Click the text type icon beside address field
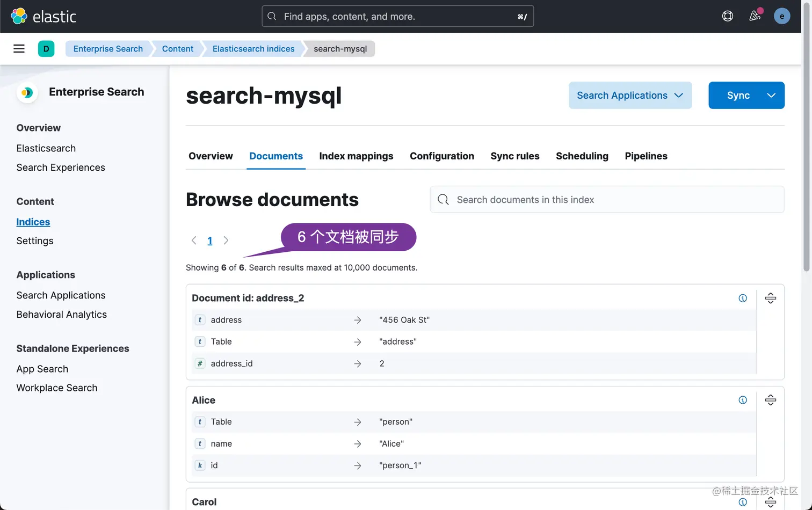Viewport: 812px width, 510px height. point(200,320)
